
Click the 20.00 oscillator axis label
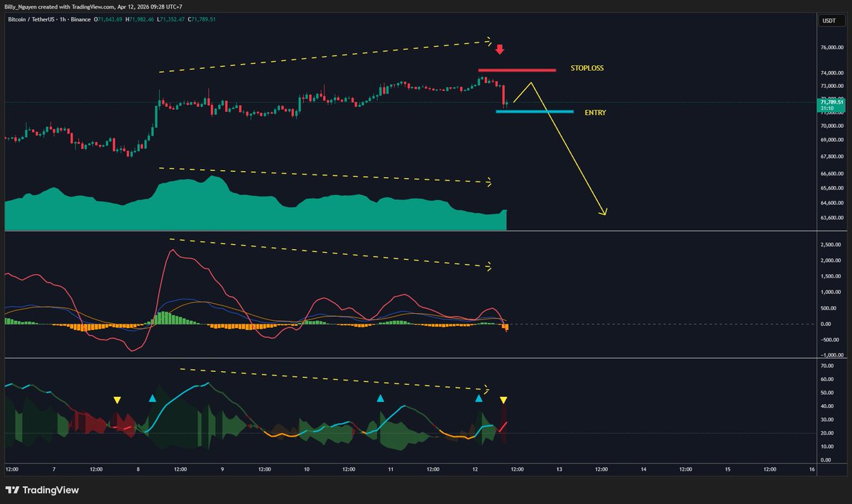[x=826, y=433]
